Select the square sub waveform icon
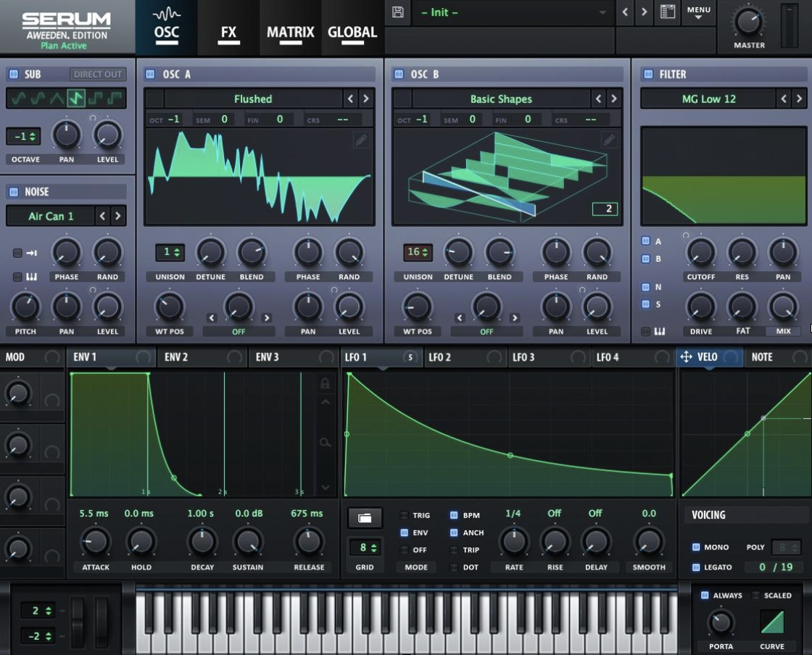 click(95, 98)
